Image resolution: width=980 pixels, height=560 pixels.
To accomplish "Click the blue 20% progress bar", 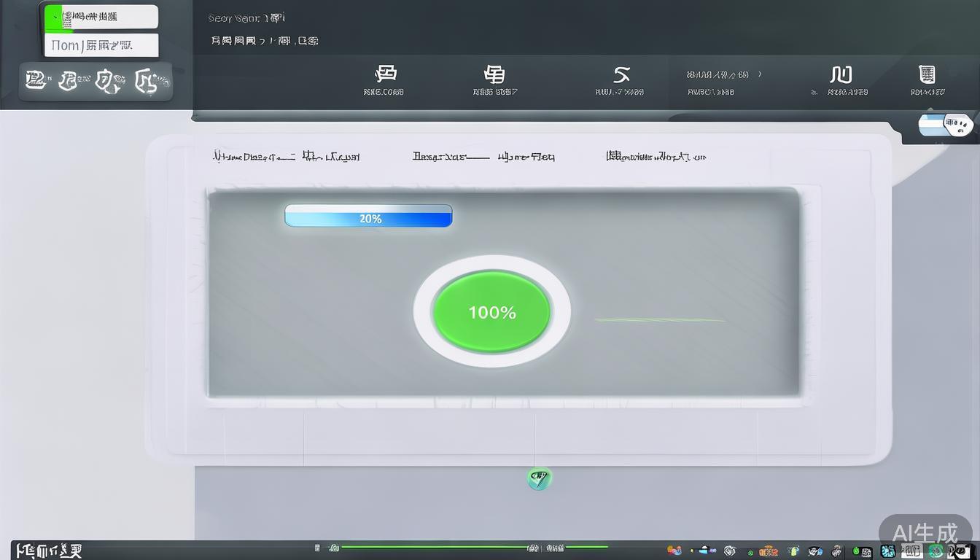I will tap(368, 216).
